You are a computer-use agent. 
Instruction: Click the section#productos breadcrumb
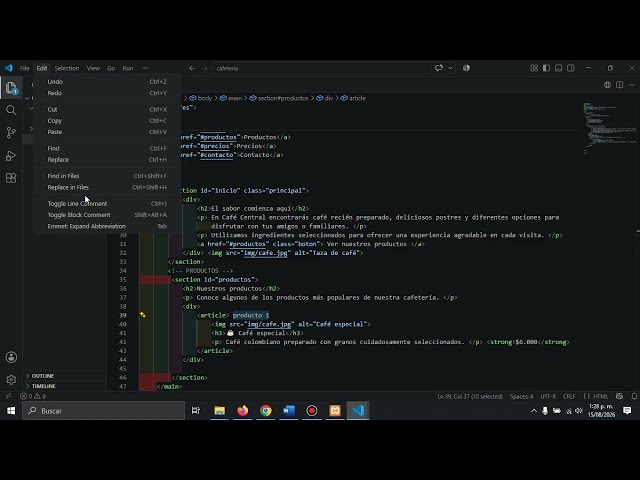click(x=279, y=98)
